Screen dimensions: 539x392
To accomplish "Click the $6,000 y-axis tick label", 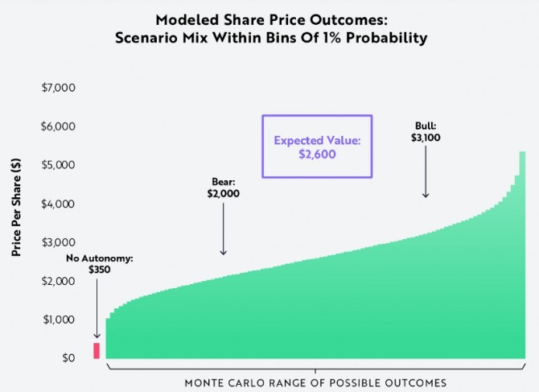I will pyautogui.click(x=57, y=126).
